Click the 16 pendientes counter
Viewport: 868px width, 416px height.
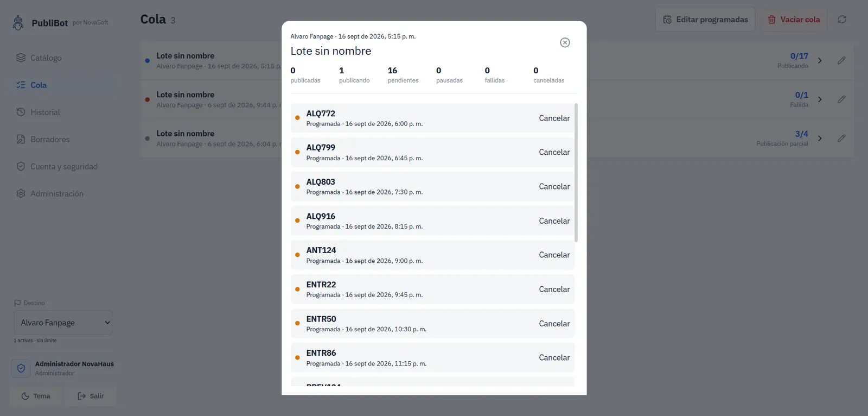point(403,75)
